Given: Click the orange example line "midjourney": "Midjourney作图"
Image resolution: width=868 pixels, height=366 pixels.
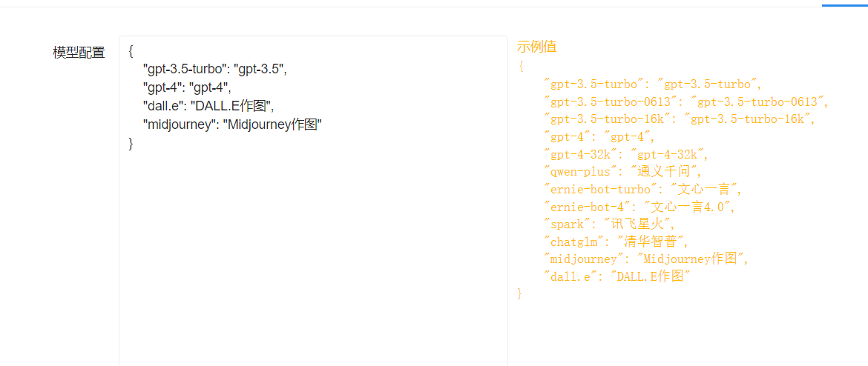Looking at the screenshot, I should 647,258.
